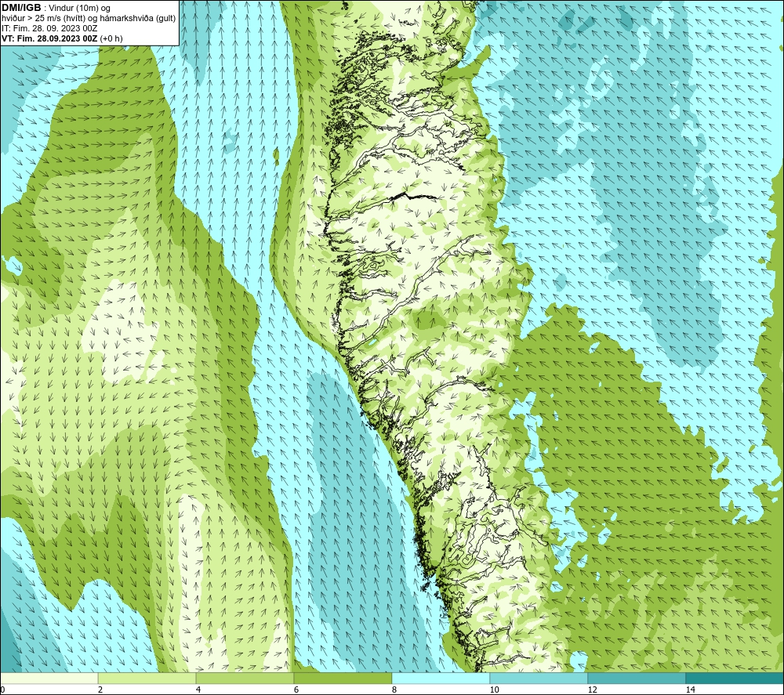Click the color scale label '8'
Image resolution: width=784 pixels, height=695 pixels.
point(394,690)
